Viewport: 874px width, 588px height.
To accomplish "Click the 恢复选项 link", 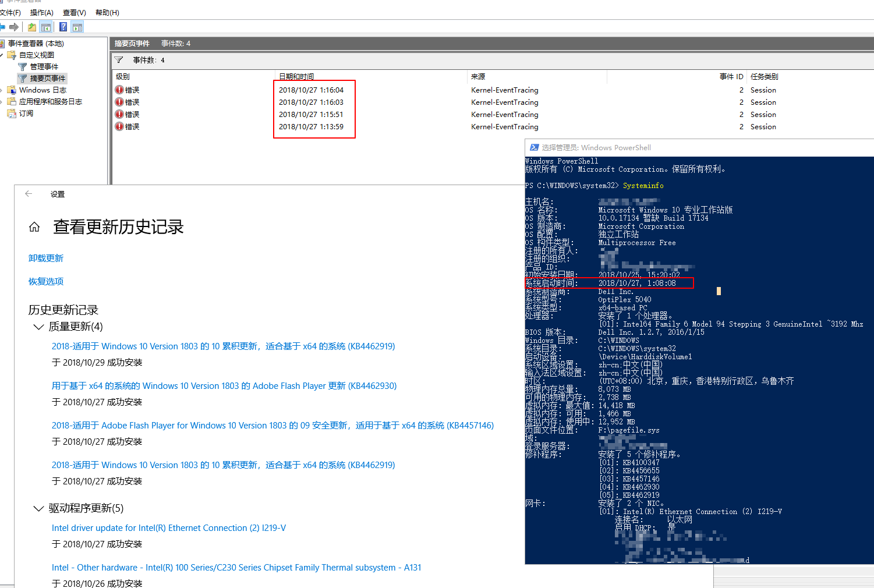I will tap(46, 281).
